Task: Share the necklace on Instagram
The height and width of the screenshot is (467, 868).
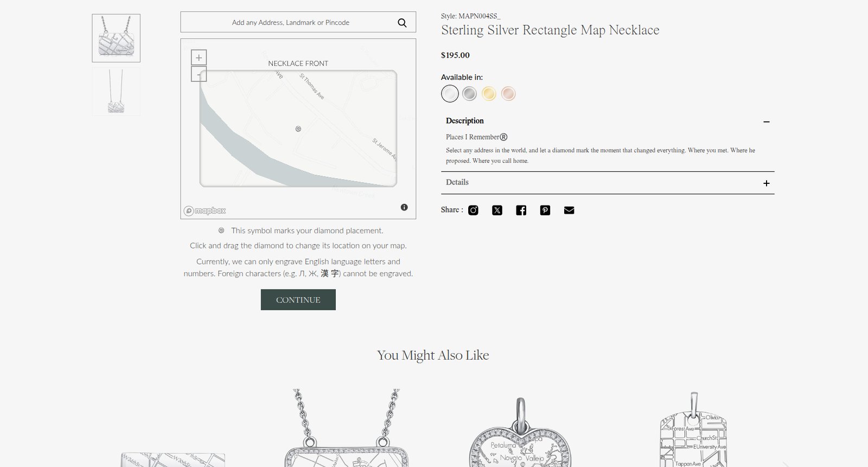Action: tap(473, 210)
